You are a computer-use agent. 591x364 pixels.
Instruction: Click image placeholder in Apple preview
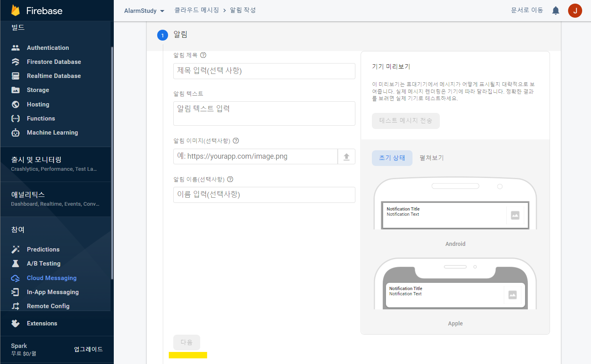513,295
